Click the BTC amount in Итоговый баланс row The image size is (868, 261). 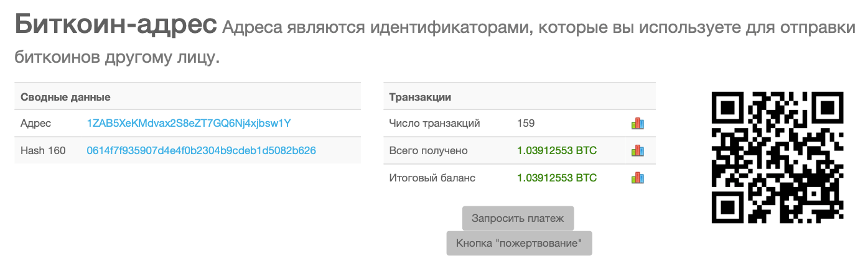(x=556, y=178)
